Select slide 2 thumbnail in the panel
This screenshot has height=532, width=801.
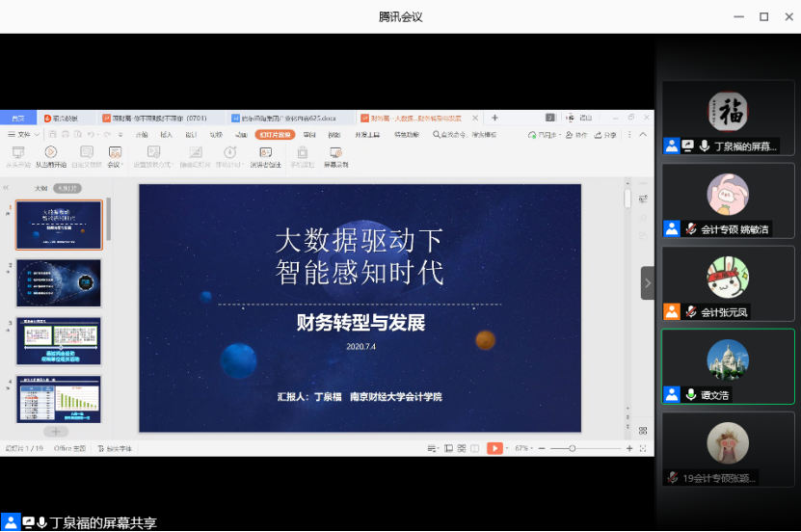(59, 282)
